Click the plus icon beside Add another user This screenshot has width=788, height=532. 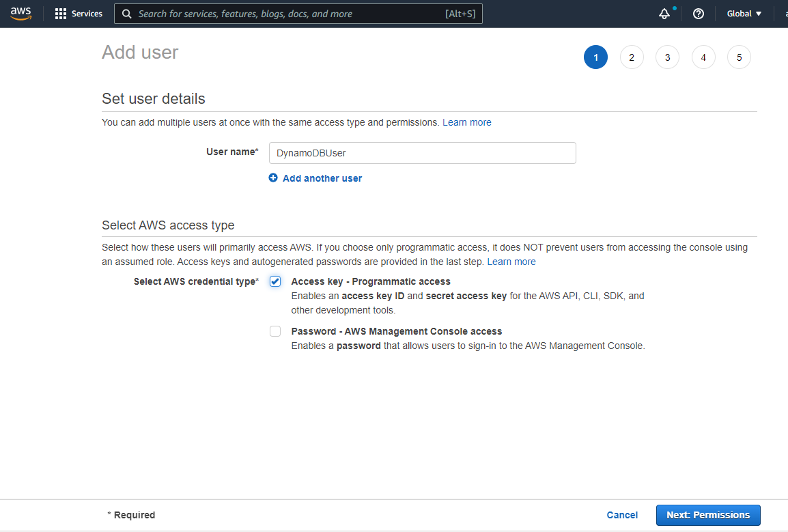[x=273, y=178]
